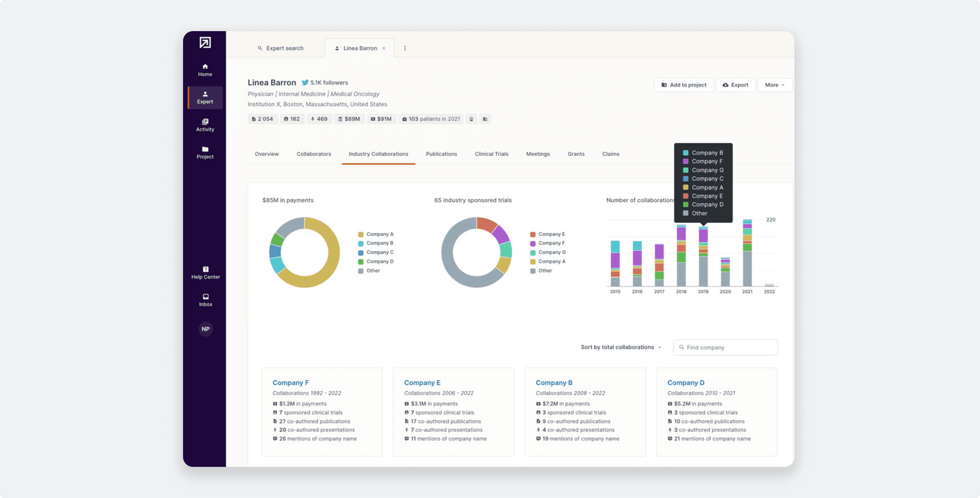Open the Collaborators tab
The height and width of the screenshot is (498, 980).
click(x=314, y=154)
